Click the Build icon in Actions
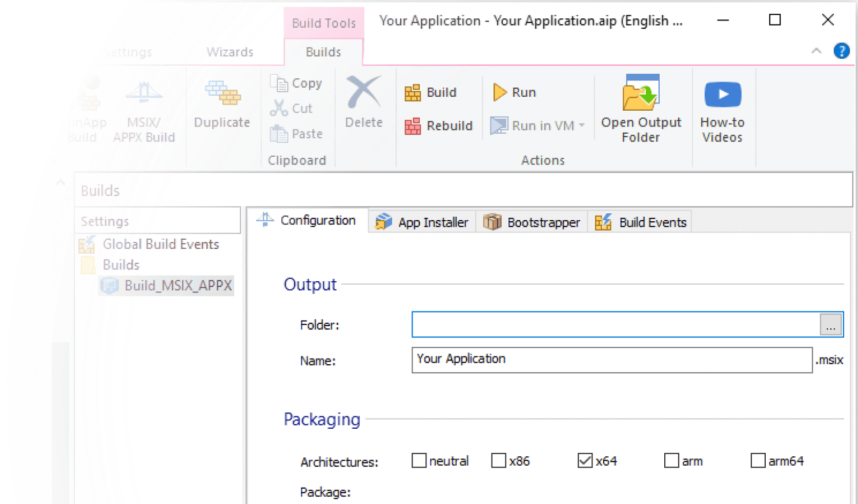Screen dimensions: 858x504 coord(413,93)
